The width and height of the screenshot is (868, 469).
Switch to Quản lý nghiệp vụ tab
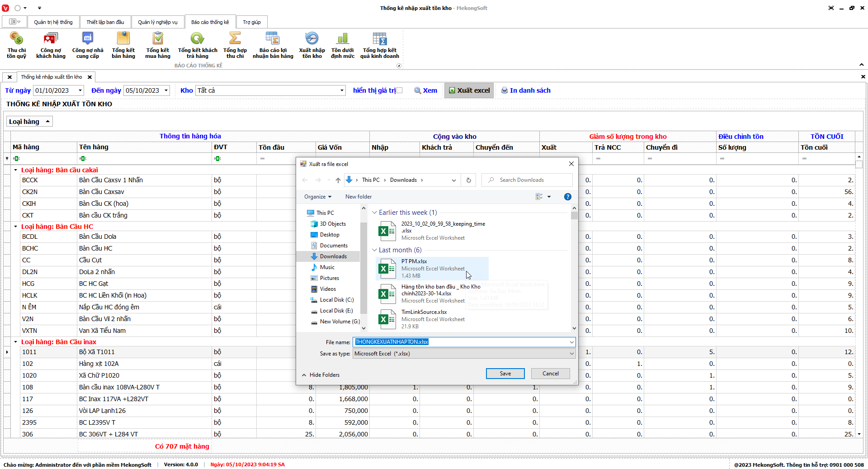tap(157, 22)
